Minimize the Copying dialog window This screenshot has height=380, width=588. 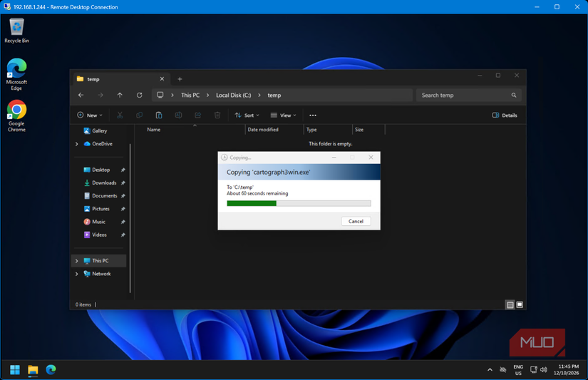[x=334, y=157]
